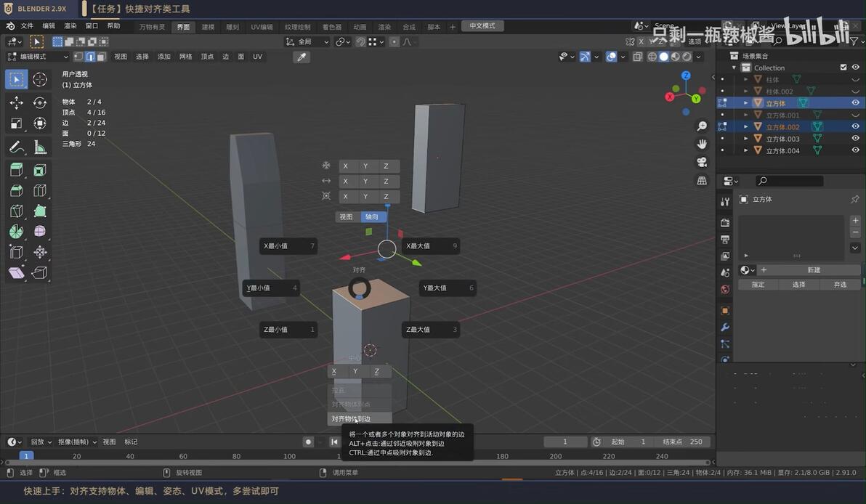Select the Shrink/Fatten tool
866x504 pixels.
(40, 252)
